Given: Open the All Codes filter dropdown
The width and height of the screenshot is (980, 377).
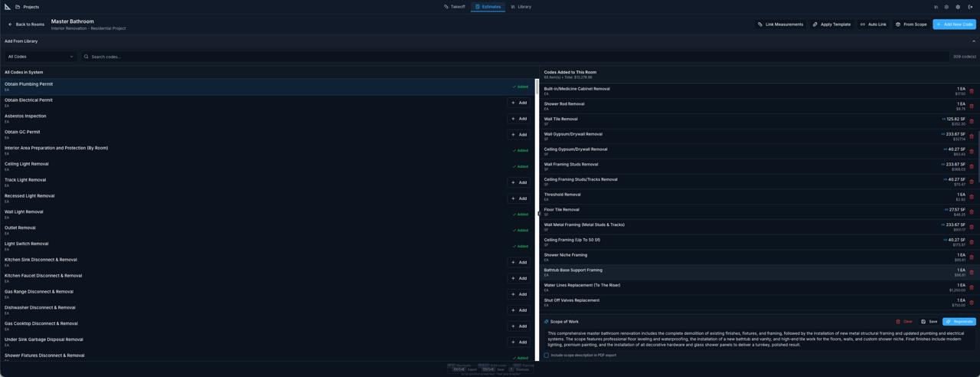Looking at the screenshot, I should click(x=41, y=57).
